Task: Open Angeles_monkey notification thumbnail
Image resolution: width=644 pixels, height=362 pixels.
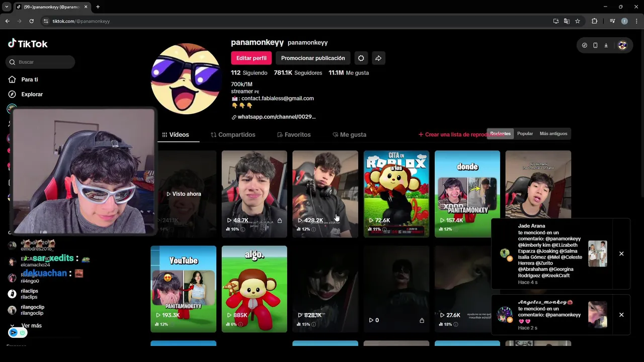Action: click(x=598, y=315)
